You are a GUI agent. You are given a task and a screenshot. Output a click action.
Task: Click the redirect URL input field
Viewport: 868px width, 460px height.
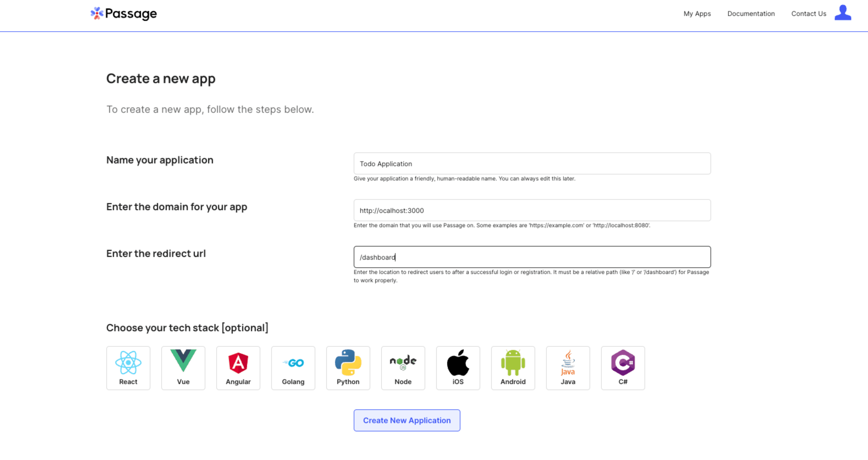(x=532, y=257)
